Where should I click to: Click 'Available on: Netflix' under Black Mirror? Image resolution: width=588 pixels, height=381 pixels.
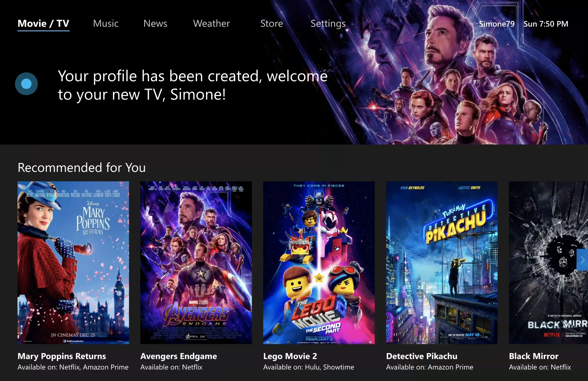[540, 367]
